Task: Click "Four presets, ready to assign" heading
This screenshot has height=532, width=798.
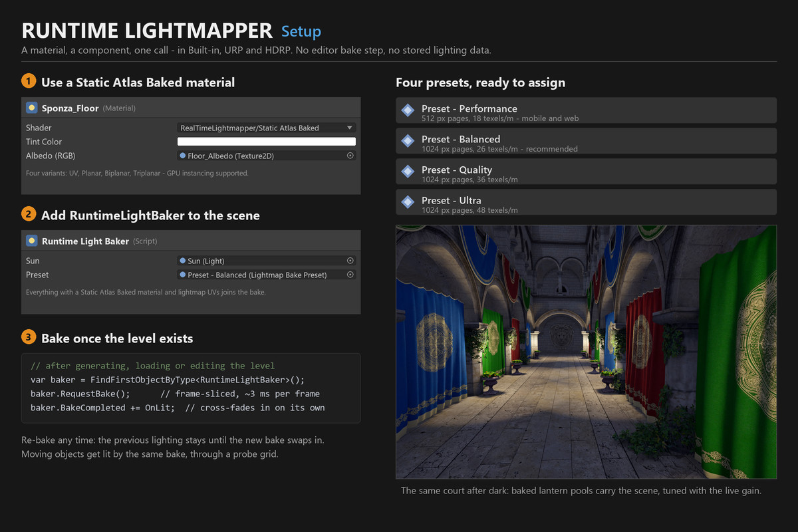Action: (480, 82)
